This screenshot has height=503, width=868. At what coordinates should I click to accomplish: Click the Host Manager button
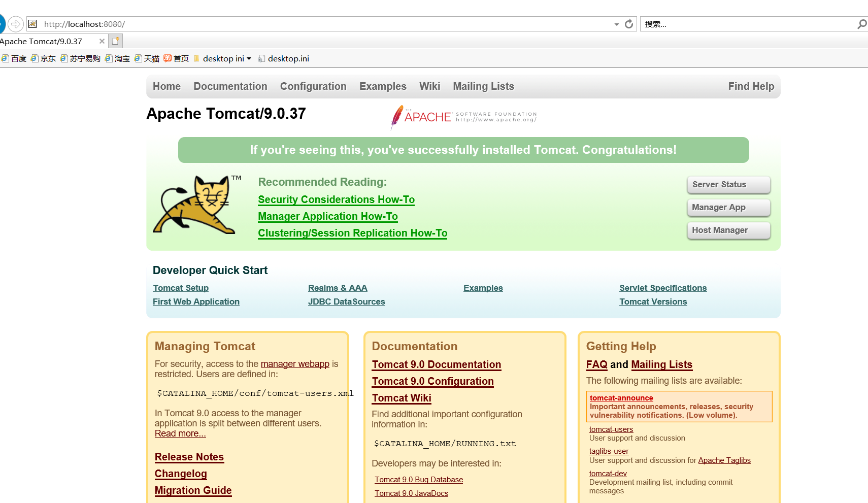729,230
